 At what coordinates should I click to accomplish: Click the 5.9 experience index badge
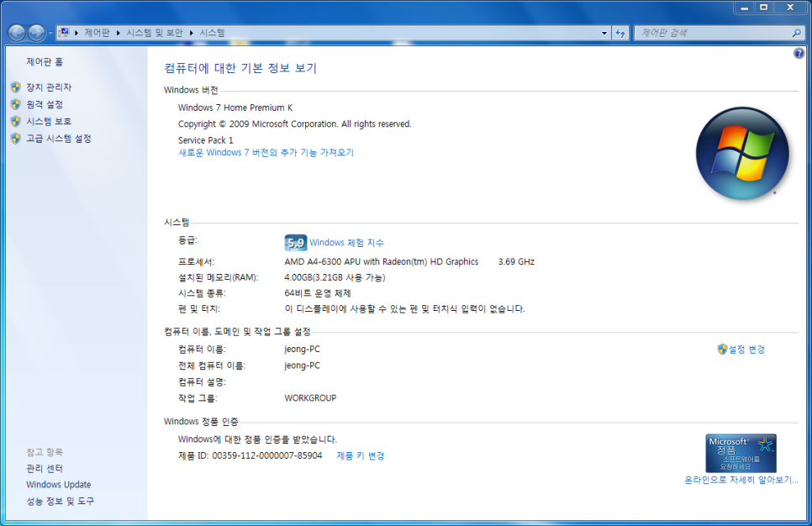[x=295, y=242]
